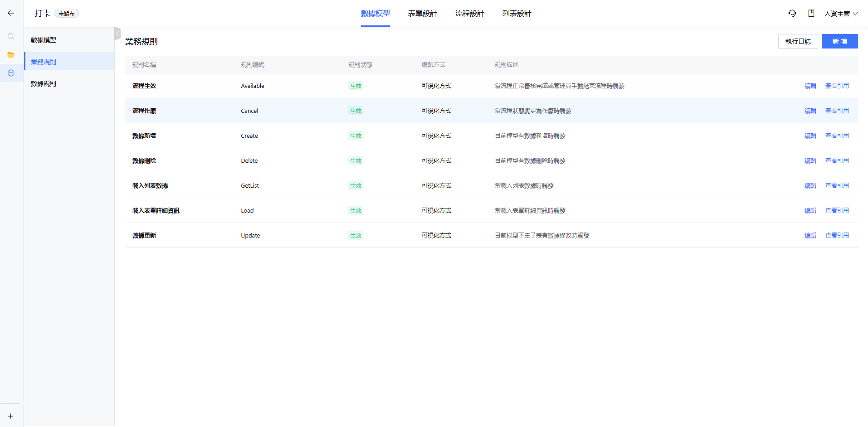Click the 規則狀態 column header
This screenshot has height=427, width=868.
360,64
